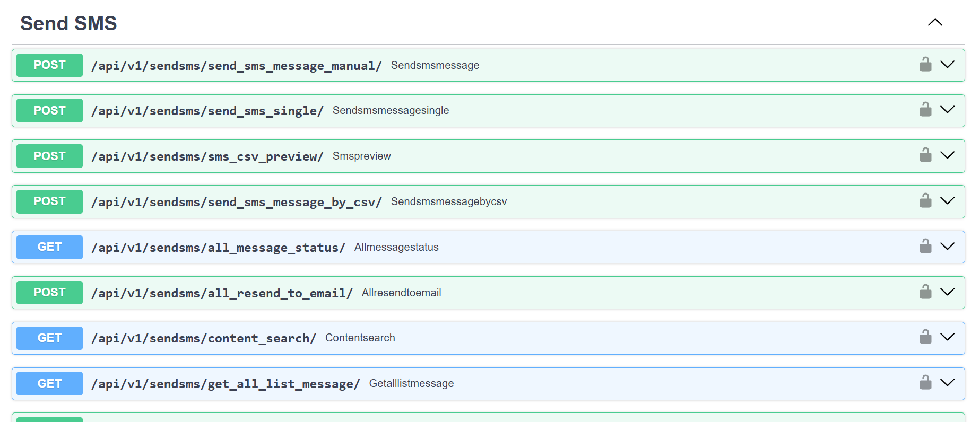This screenshot has width=980, height=422.
Task: Click the GET badge for content_search
Action: [49, 338]
